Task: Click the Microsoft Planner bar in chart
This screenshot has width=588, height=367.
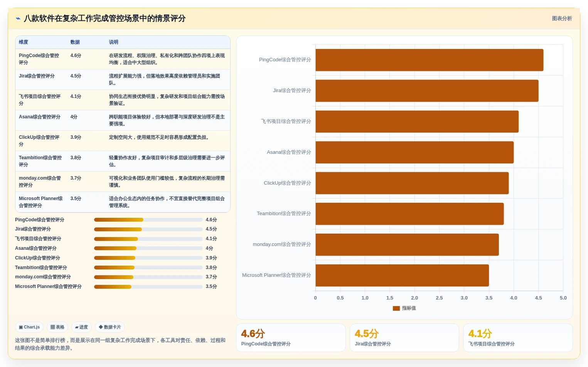Action: point(402,276)
